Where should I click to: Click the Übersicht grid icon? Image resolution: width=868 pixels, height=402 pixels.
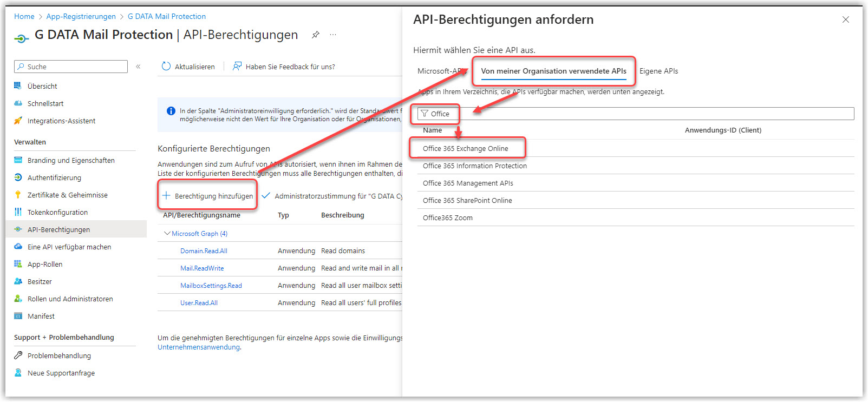click(x=18, y=86)
